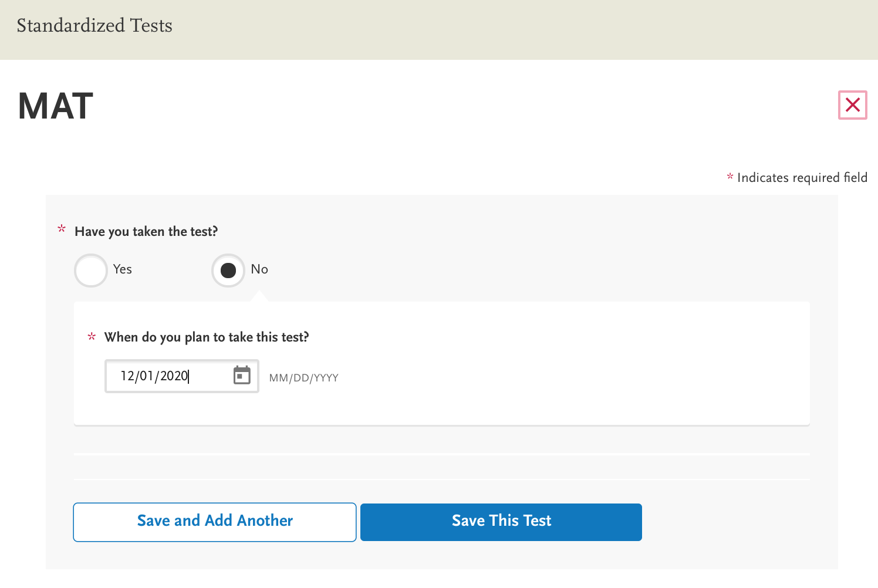This screenshot has width=878, height=588.
Task: Click the Yes option label
Action: [123, 269]
